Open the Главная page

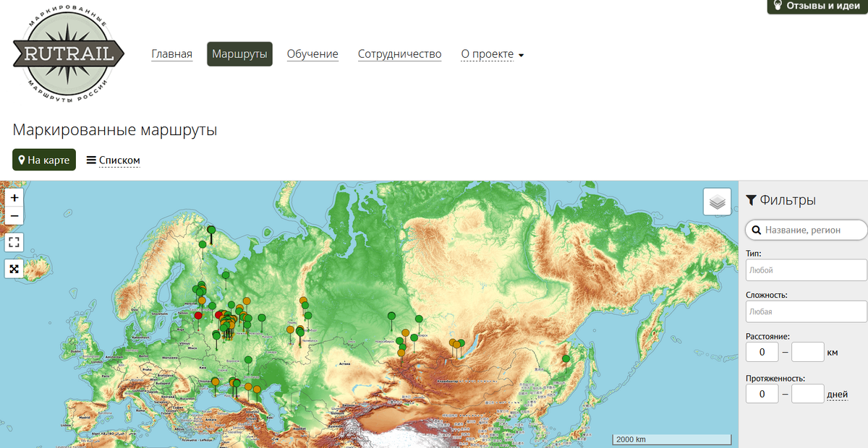pyautogui.click(x=172, y=54)
